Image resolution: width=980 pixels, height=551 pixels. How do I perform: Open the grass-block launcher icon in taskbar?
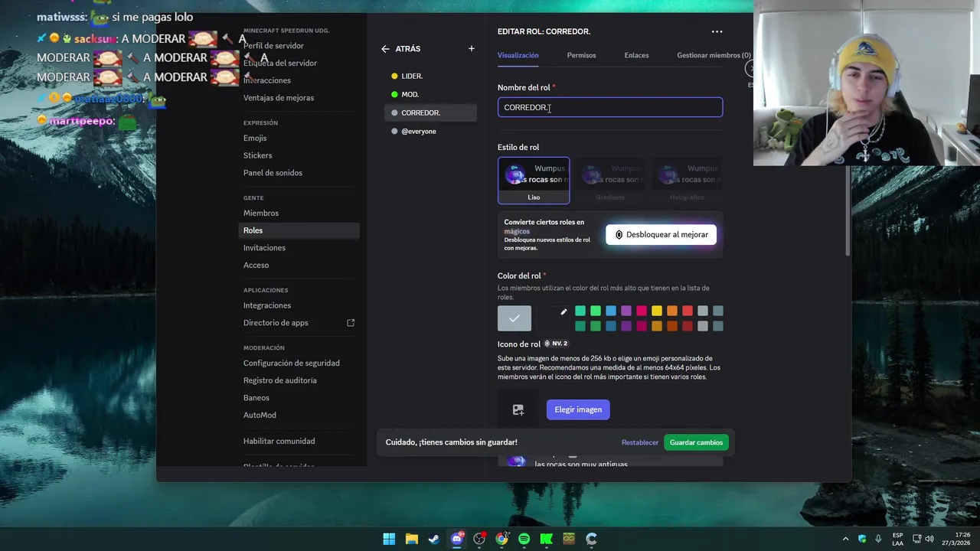tap(569, 539)
